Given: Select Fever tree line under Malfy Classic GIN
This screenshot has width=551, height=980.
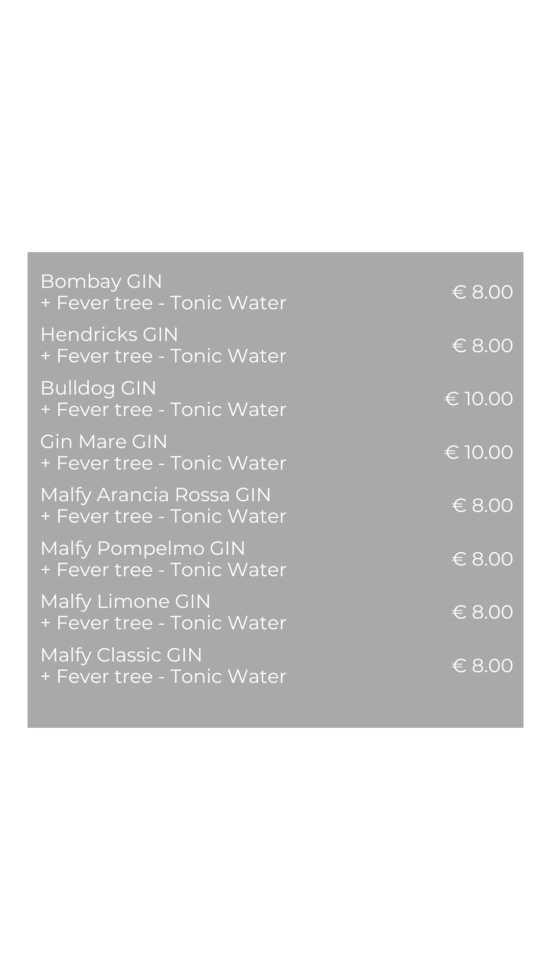Looking at the screenshot, I should 163,676.
